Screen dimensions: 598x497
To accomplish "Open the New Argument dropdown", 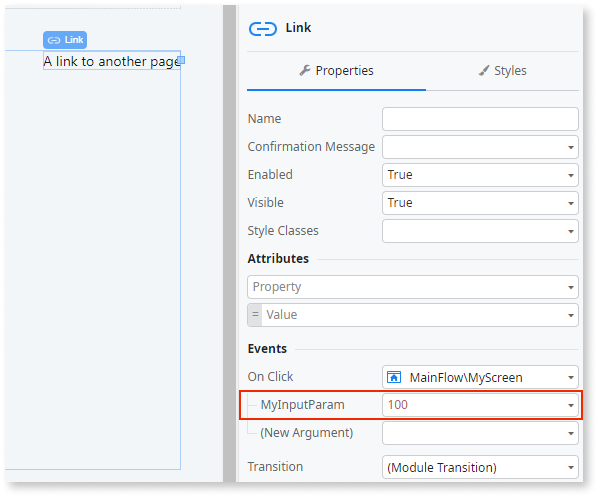I will point(480,433).
